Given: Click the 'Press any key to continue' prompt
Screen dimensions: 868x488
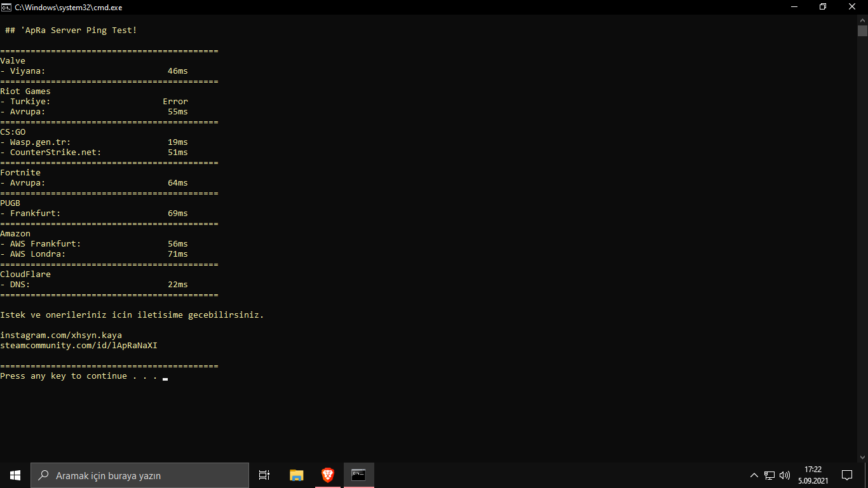Looking at the screenshot, I should [x=79, y=376].
